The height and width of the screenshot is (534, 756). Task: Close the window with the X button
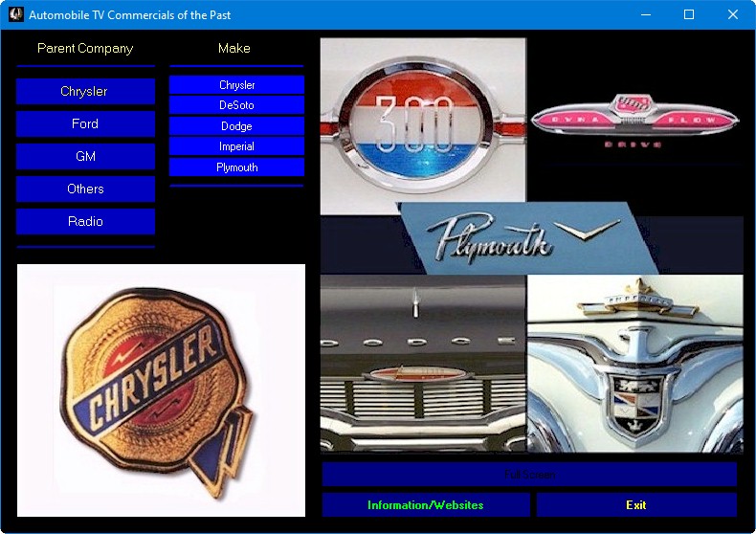point(733,14)
